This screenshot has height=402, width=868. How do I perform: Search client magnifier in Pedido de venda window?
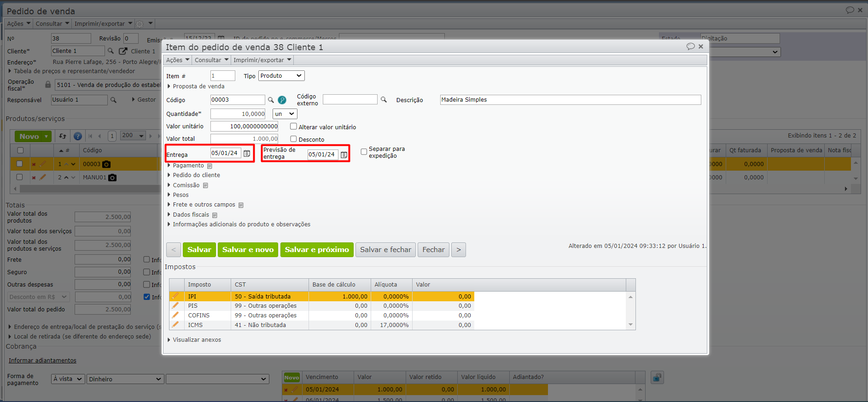point(111,51)
